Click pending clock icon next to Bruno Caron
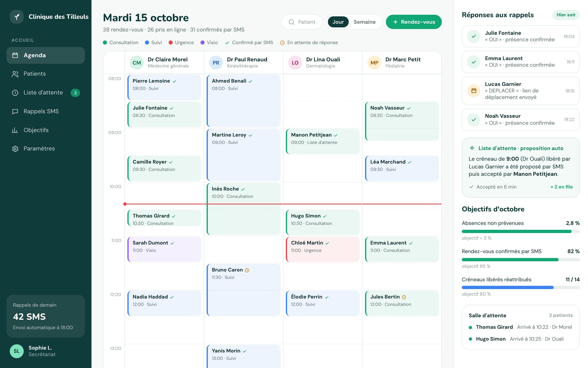 click(247, 270)
